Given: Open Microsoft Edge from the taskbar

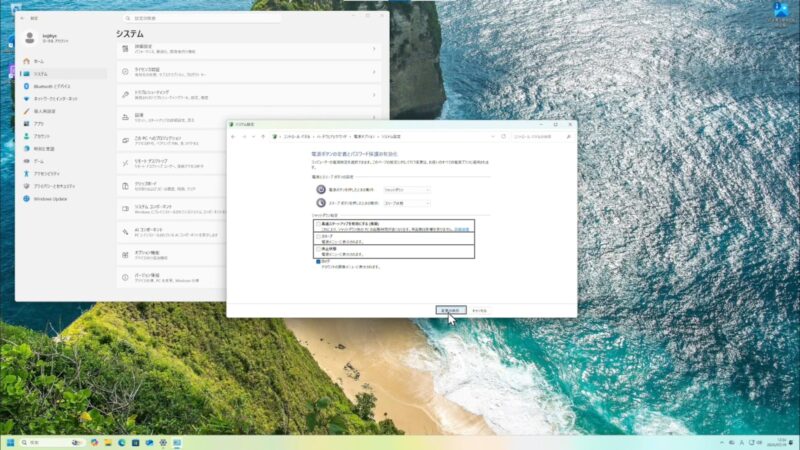Looking at the screenshot, I should click(x=122, y=442).
